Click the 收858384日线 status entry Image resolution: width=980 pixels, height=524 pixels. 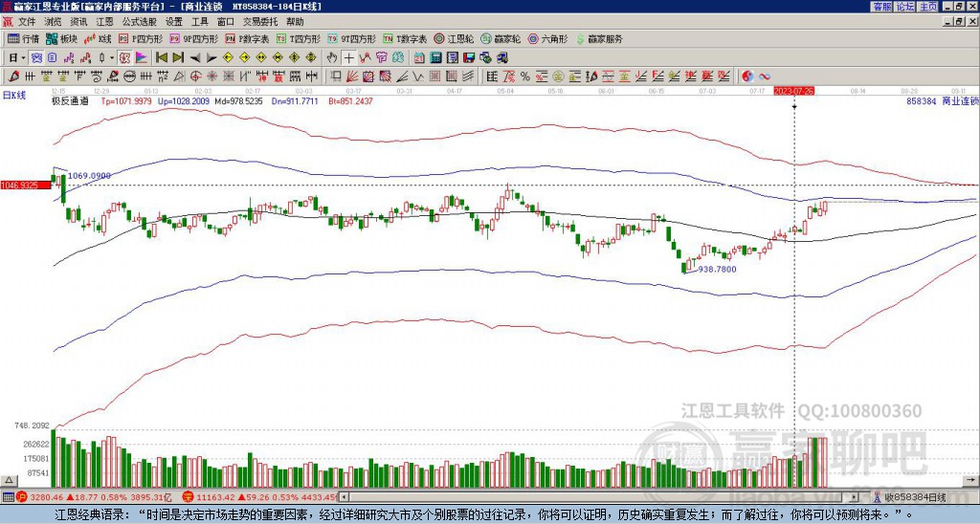(910, 497)
